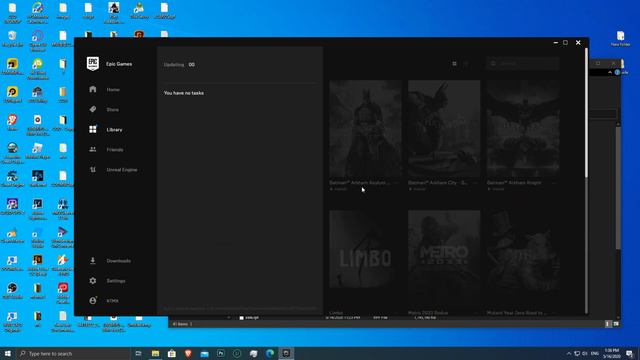Open Home in the Epic launcher sidebar
Viewport: 640px width, 360px height.
[x=104, y=89]
